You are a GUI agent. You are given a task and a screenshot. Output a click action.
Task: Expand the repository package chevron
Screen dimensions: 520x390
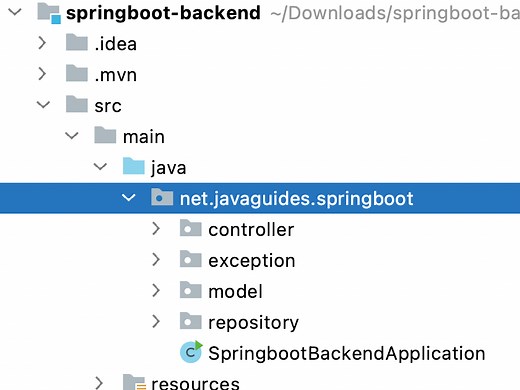click(x=156, y=321)
